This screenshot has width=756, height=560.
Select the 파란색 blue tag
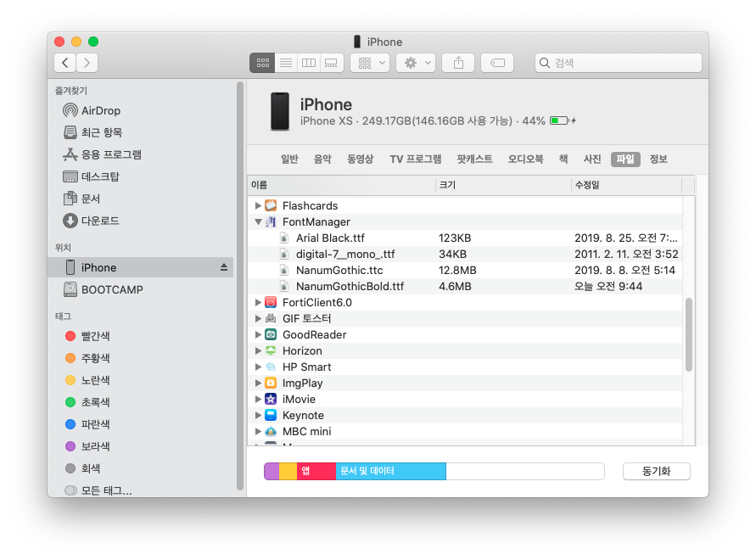pos(140,424)
